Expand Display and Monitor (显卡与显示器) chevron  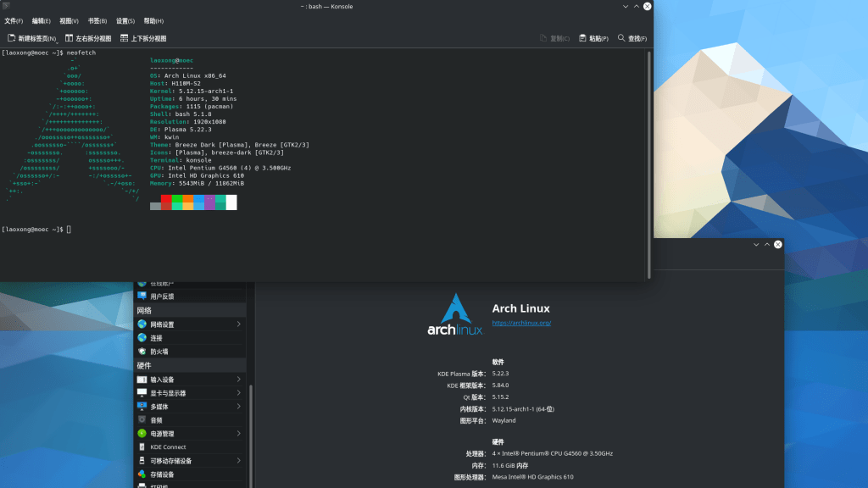click(x=238, y=393)
